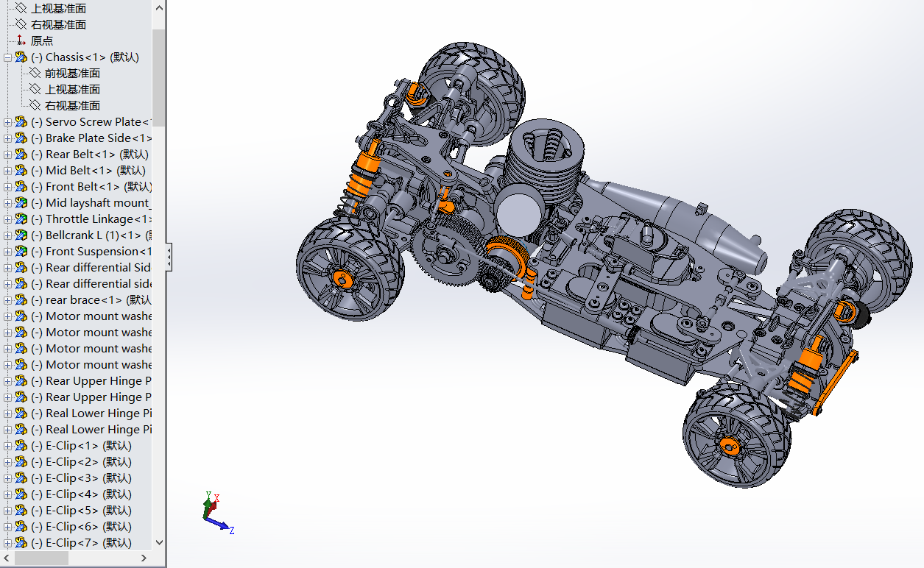Image resolution: width=924 pixels, height=568 pixels.
Task: Click the Rear Belt<1> part icon
Action: point(21,154)
